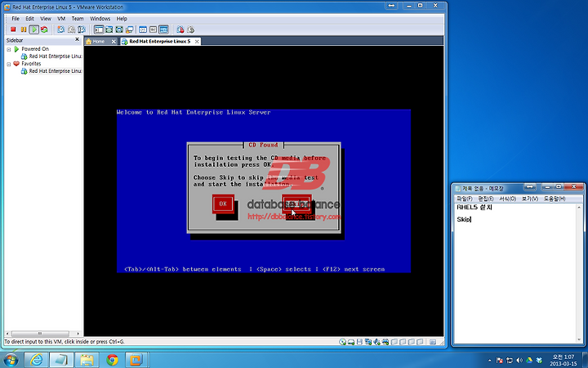Open Notepad 편집(E) menu
Screen dimensions: 588x368
coord(486,199)
